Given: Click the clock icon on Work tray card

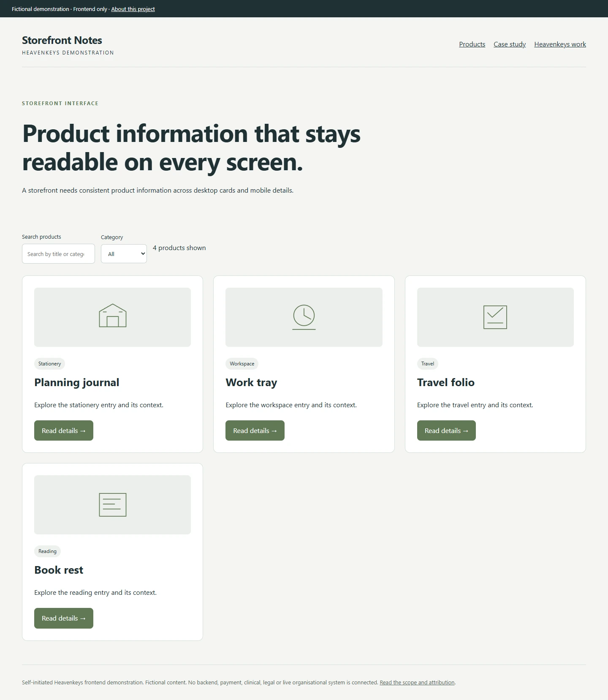Looking at the screenshot, I should (304, 317).
